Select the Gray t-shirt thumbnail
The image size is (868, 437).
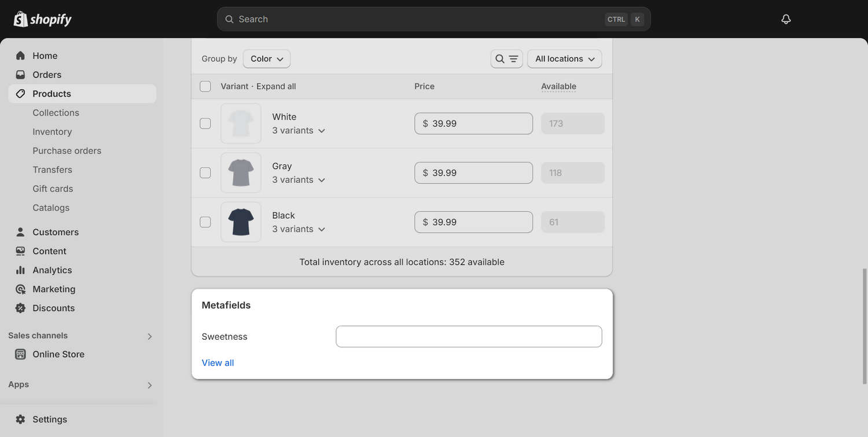pyautogui.click(x=241, y=172)
